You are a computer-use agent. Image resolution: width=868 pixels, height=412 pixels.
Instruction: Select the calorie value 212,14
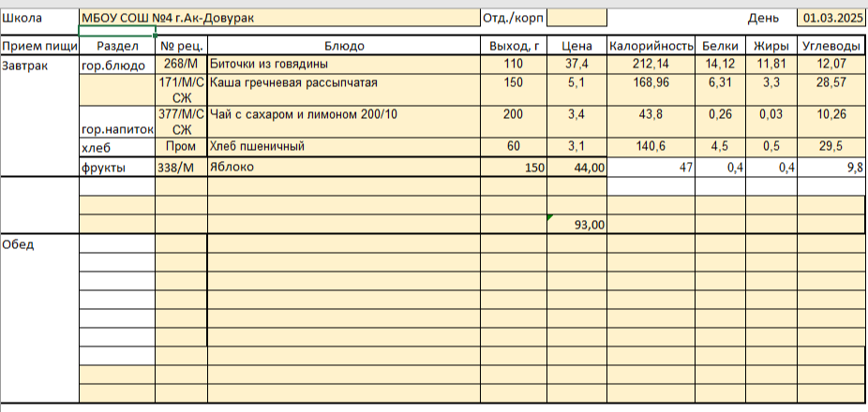click(x=651, y=64)
